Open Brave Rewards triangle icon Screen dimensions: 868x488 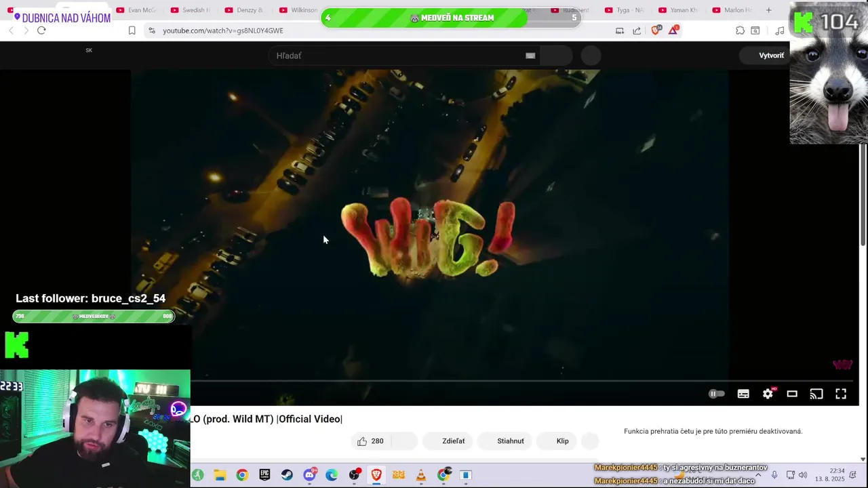click(673, 30)
